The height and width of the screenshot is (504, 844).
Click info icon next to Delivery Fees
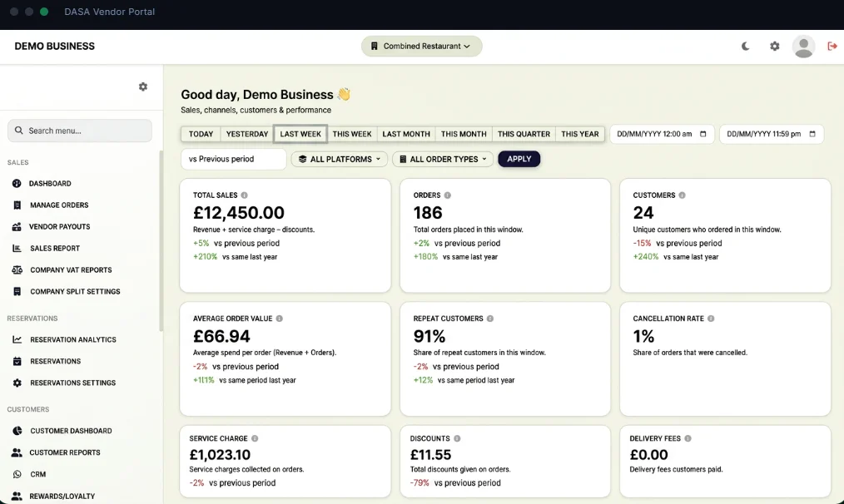pyautogui.click(x=688, y=438)
